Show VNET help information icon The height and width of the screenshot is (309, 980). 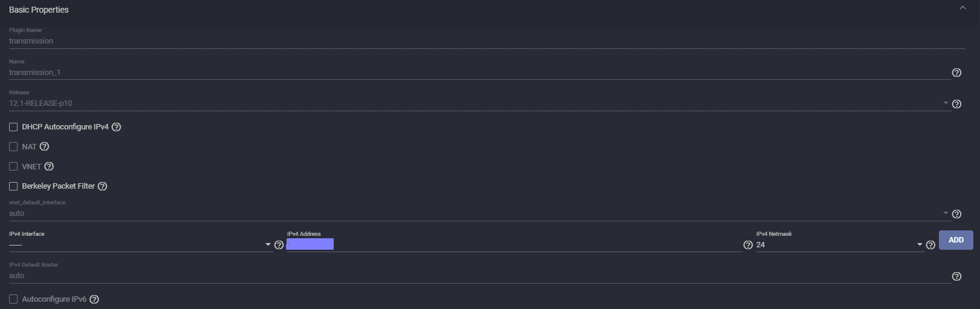(49, 166)
